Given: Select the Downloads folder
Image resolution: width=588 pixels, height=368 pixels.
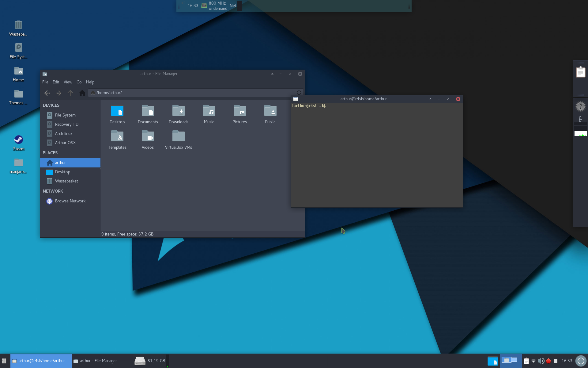Looking at the screenshot, I should click(x=179, y=114).
